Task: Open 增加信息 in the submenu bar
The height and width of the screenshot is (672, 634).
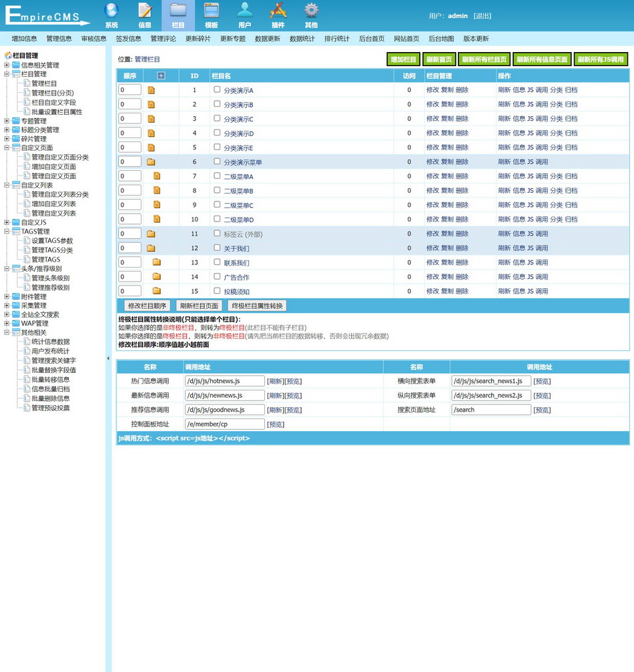Action: (x=25, y=39)
